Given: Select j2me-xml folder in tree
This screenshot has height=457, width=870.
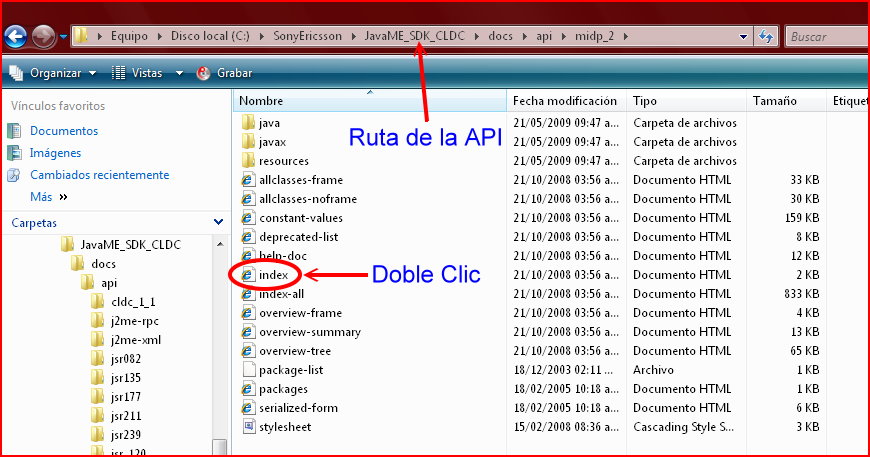Looking at the screenshot, I should (135, 339).
